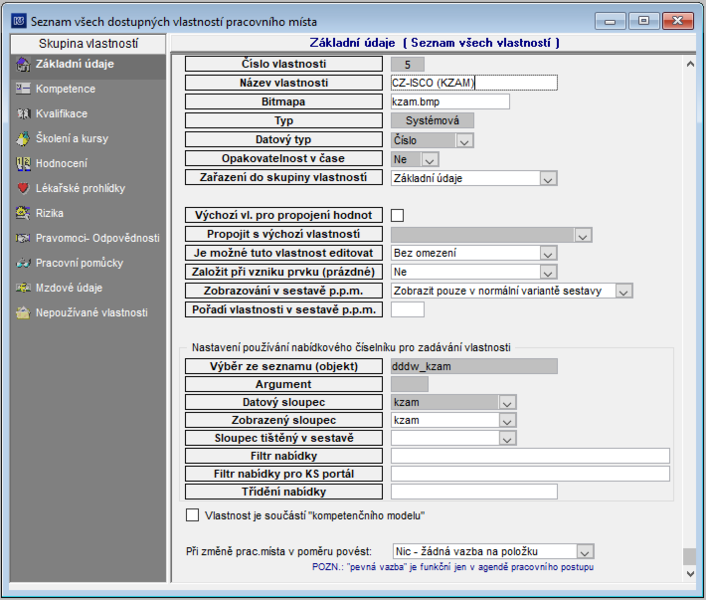Click the dddw_kzam object field

pyautogui.click(x=474, y=366)
